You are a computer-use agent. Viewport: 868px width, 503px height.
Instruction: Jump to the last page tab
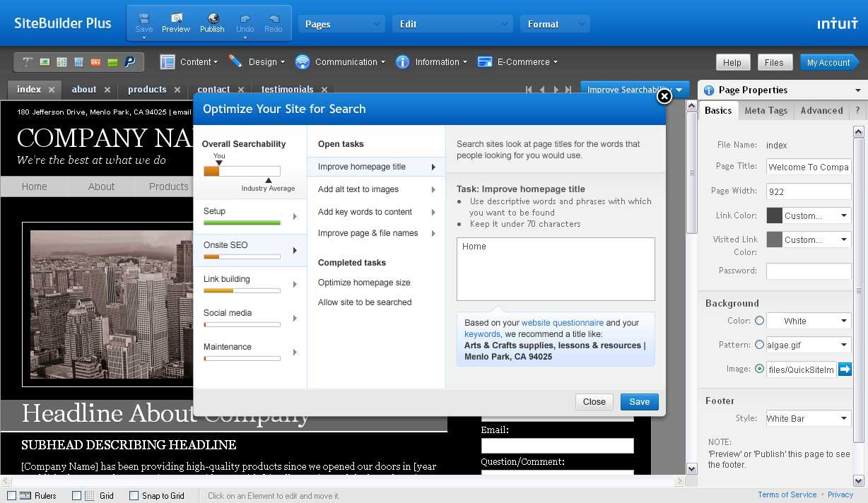568,90
